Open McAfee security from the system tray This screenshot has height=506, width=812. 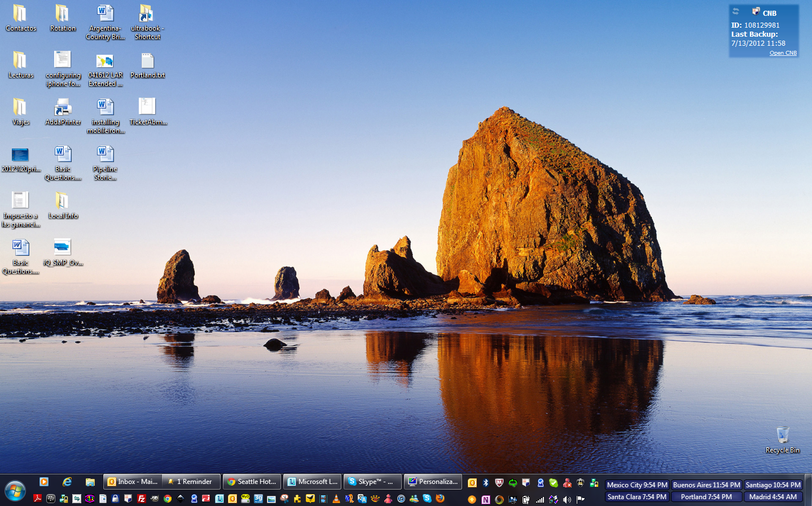[x=499, y=483]
